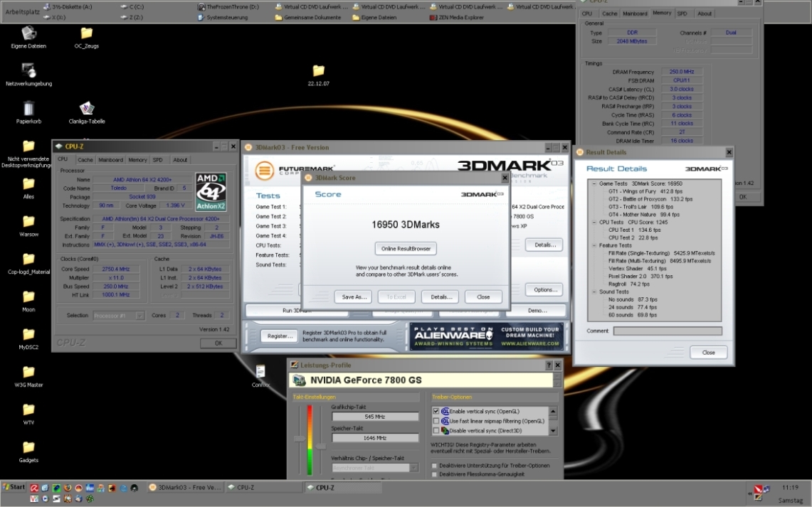Open TheFrozenThrone (D:) drive in top toolbar
The width and height of the screenshot is (812, 507).
(x=228, y=6)
